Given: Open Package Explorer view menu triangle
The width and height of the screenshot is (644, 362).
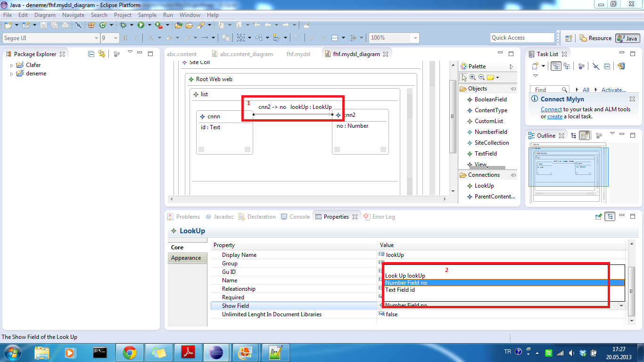Looking at the screenshot, I should [x=130, y=53].
